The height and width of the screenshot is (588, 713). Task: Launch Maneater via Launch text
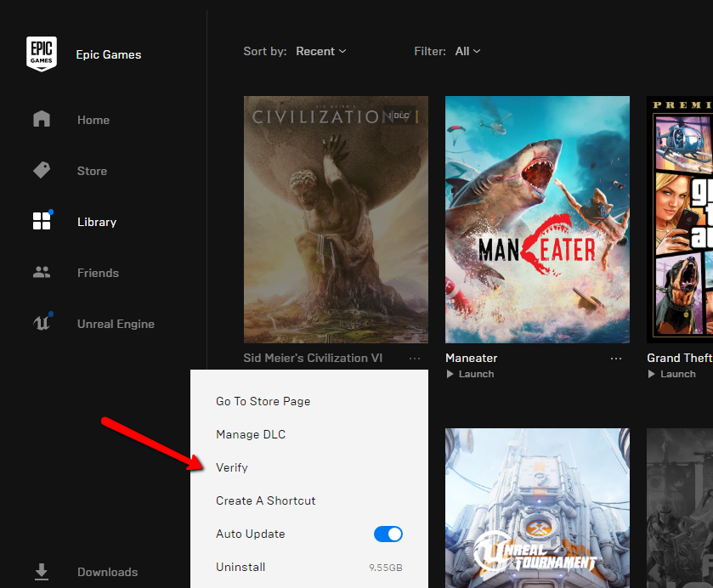coord(476,374)
